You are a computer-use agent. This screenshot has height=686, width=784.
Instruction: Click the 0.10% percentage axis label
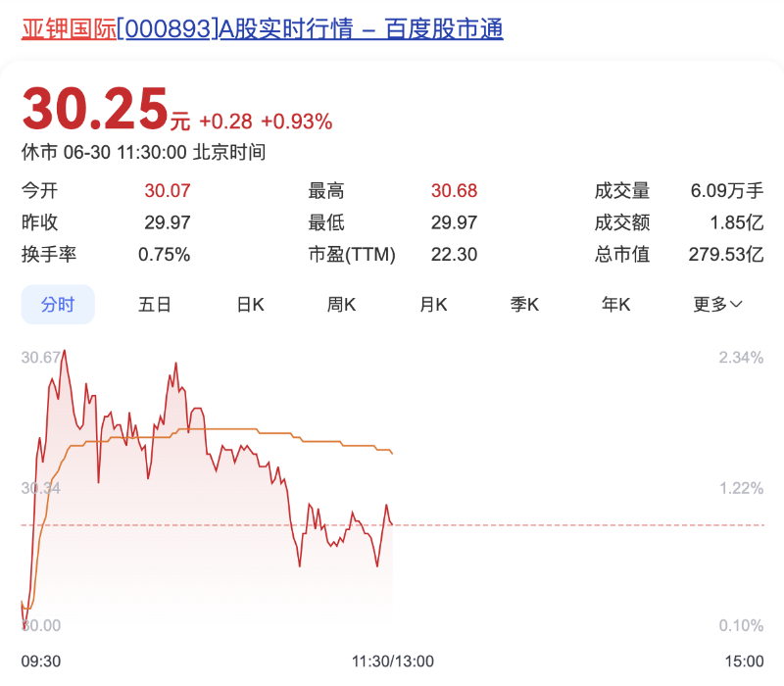click(x=741, y=625)
